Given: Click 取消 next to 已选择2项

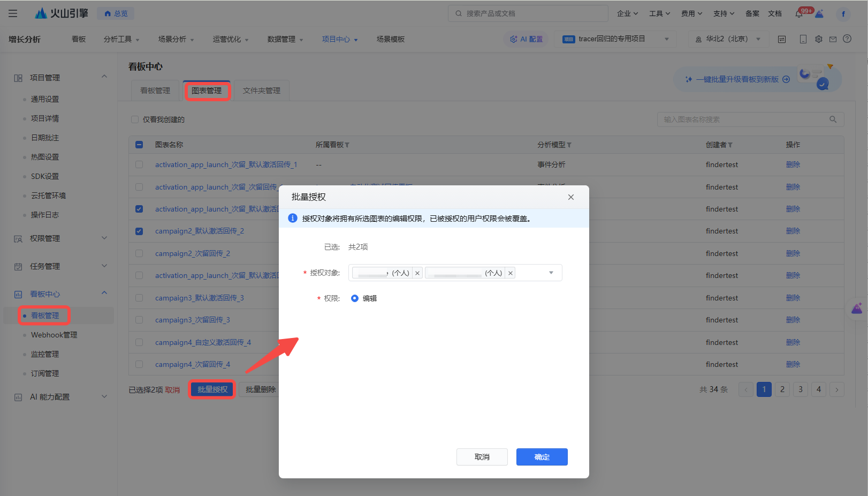Looking at the screenshot, I should (x=172, y=390).
